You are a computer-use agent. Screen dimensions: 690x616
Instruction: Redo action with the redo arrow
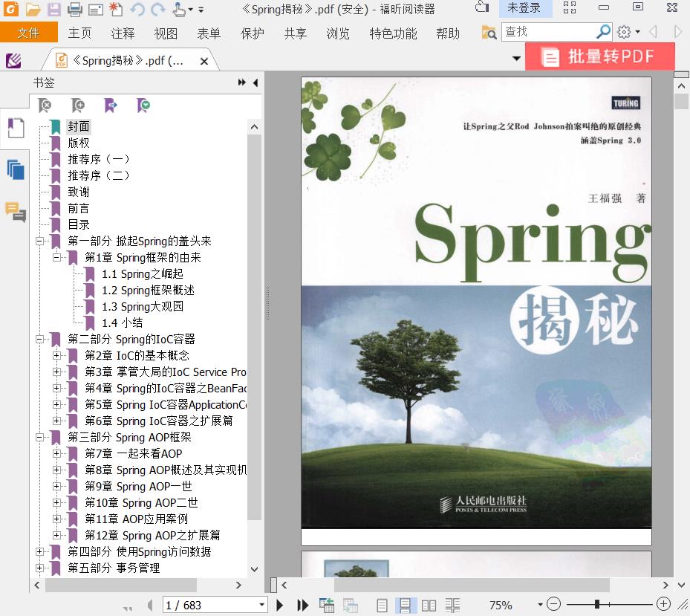pyautogui.click(x=157, y=9)
